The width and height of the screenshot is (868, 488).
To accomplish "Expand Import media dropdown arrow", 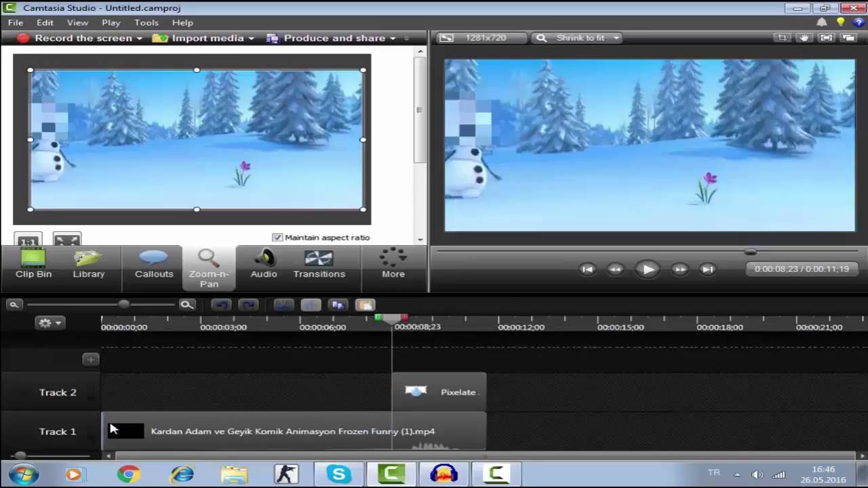I will (x=251, y=39).
